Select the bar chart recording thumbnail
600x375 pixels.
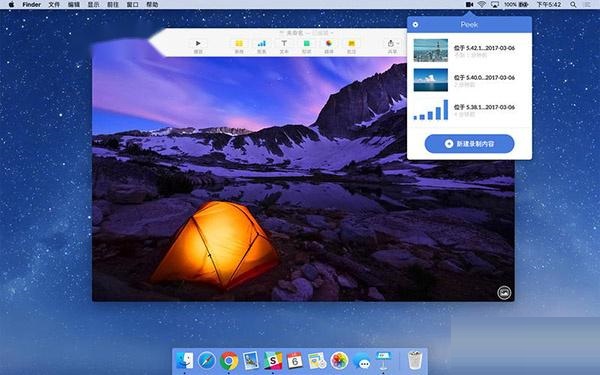(430, 110)
